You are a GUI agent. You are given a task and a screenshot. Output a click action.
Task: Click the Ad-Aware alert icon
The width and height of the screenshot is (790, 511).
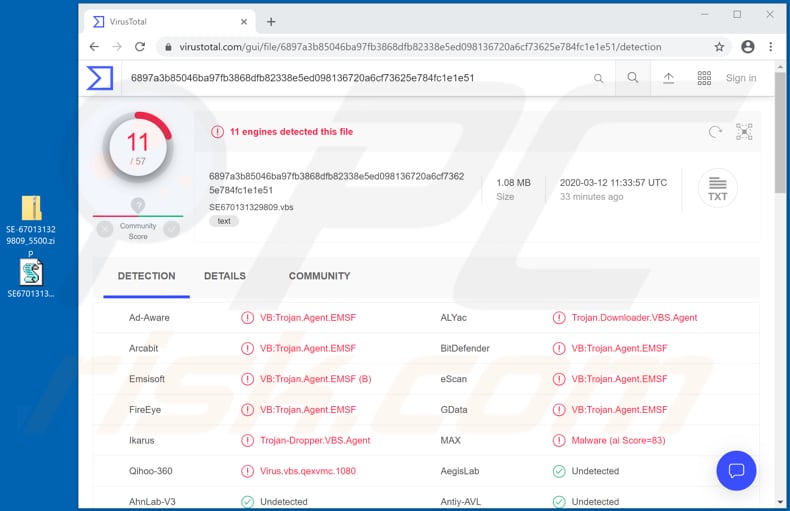click(x=247, y=318)
